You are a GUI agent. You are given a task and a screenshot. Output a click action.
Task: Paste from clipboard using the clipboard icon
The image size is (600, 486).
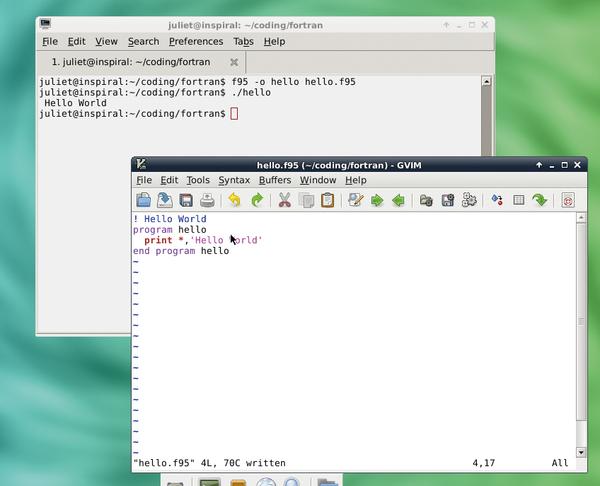click(328, 200)
